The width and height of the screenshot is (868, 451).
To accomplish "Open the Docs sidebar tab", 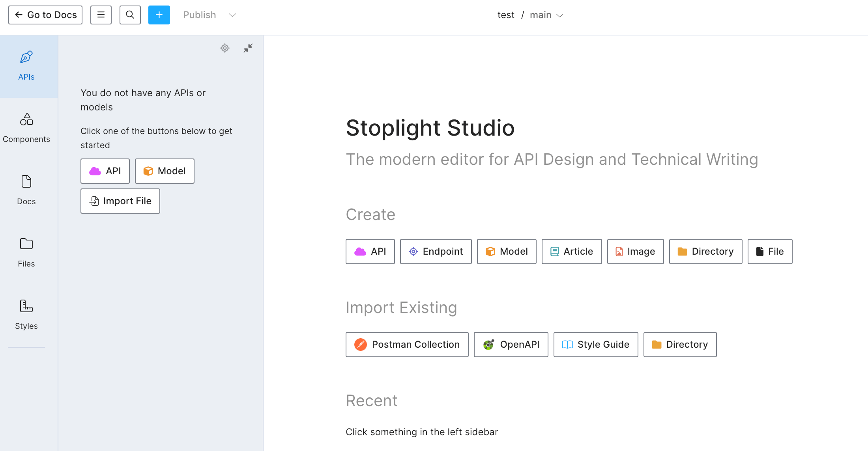I will click(x=26, y=191).
